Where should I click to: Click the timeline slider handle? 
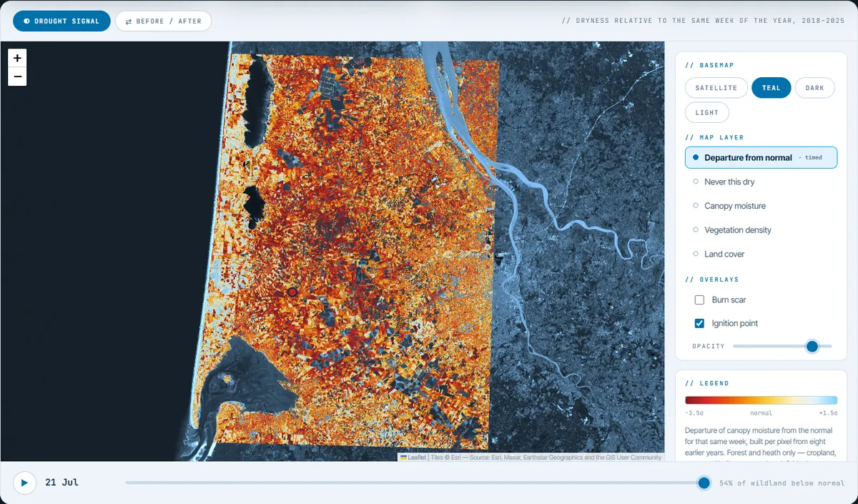click(x=704, y=483)
